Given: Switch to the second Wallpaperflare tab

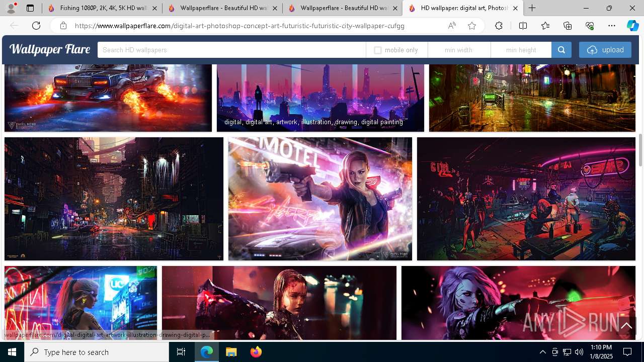Looking at the screenshot, I should tap(222, 8).
